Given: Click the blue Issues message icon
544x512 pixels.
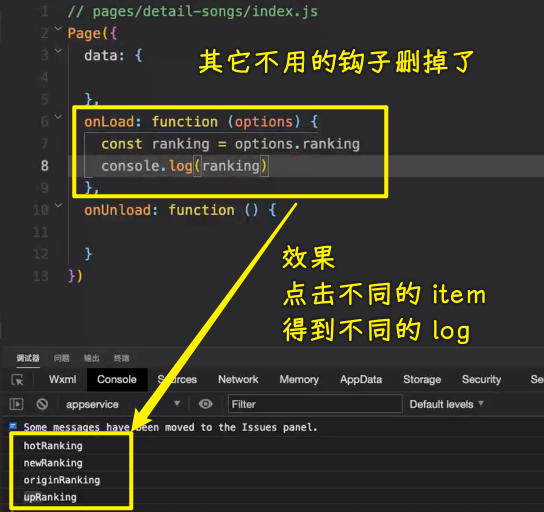Looking at the screenshot, I should tap(13, 426).
